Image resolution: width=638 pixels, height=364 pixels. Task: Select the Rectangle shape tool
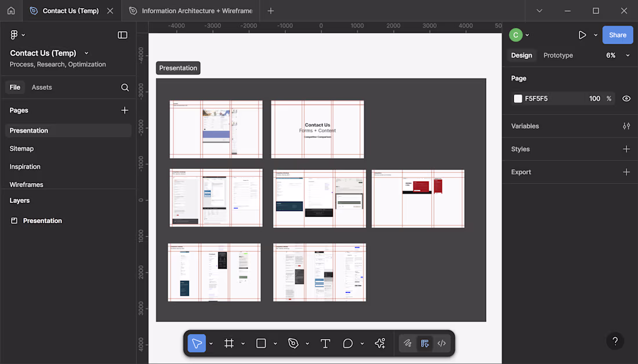(x=261, y=344)
